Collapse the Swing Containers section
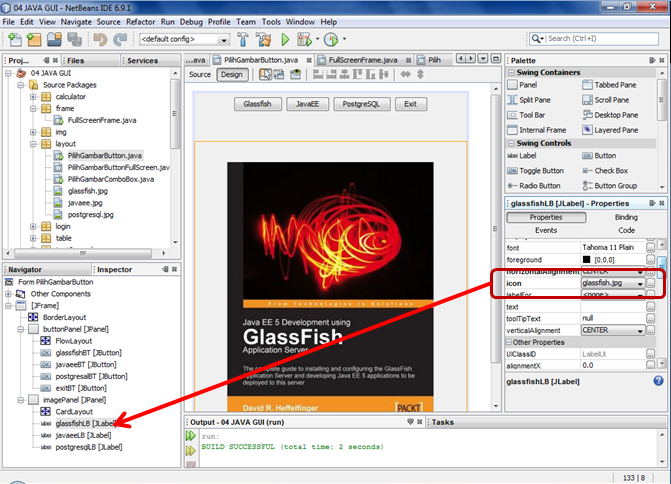 511,73
